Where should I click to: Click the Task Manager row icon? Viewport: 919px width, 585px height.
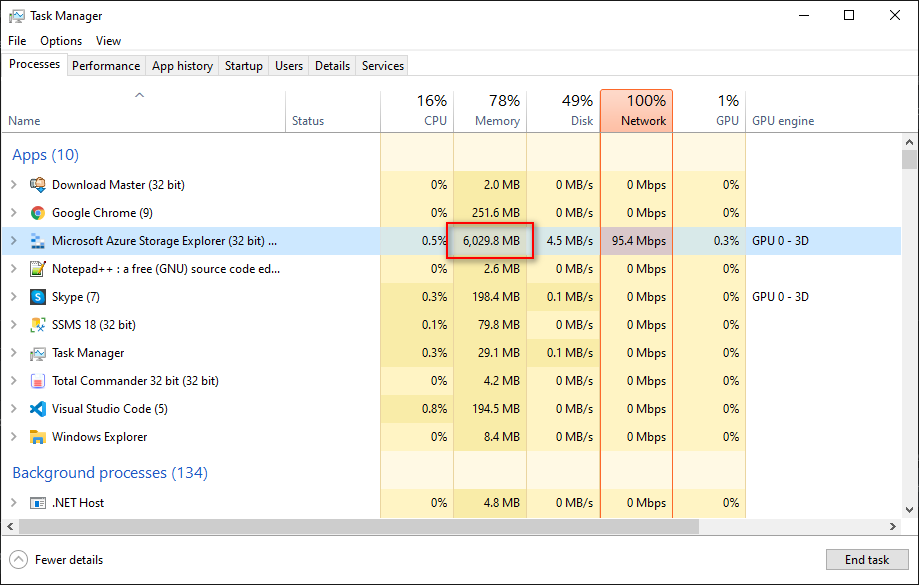point(38,353)
